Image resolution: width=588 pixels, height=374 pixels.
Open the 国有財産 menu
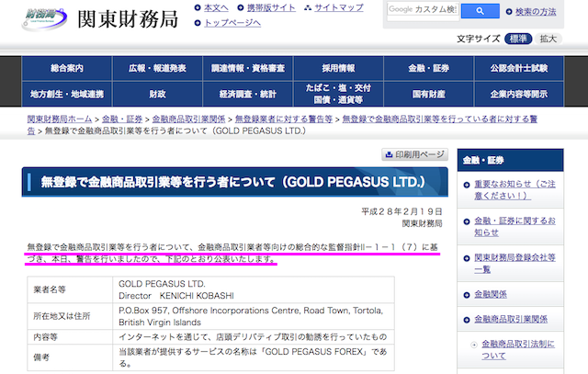click(x=429, y=94)
